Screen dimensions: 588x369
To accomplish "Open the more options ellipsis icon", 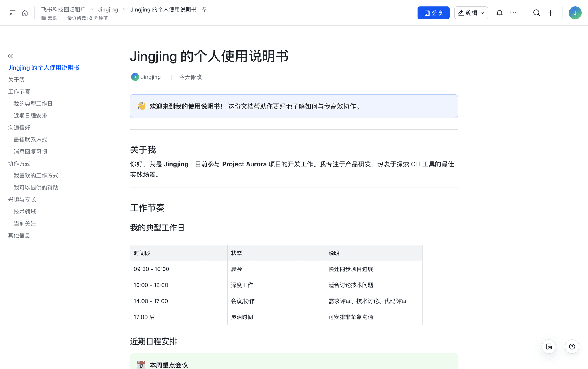I will click(x=513, y=13).
